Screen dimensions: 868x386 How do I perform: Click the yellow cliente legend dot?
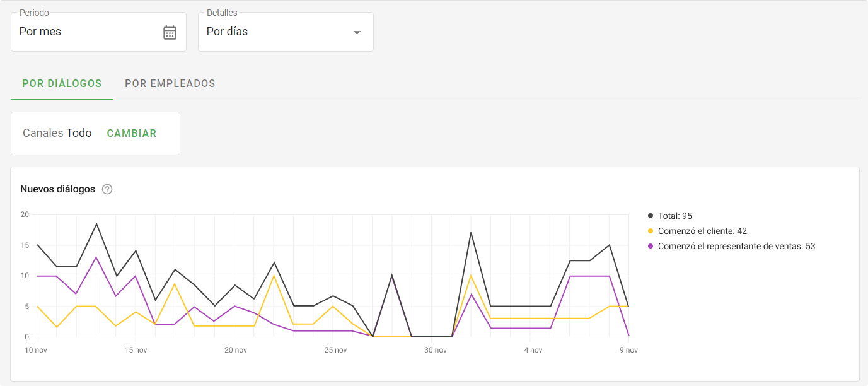(x=651, y=231)
